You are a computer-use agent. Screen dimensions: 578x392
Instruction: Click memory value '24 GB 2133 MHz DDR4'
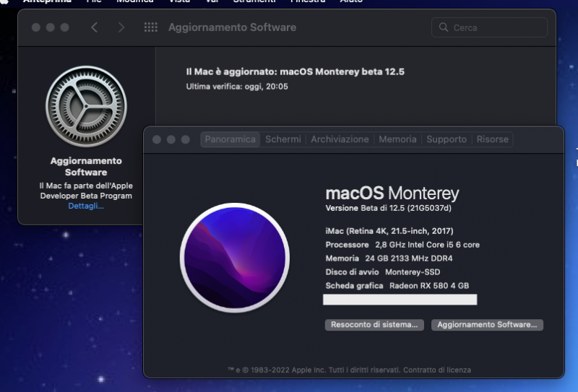click(x=409, y=258)
